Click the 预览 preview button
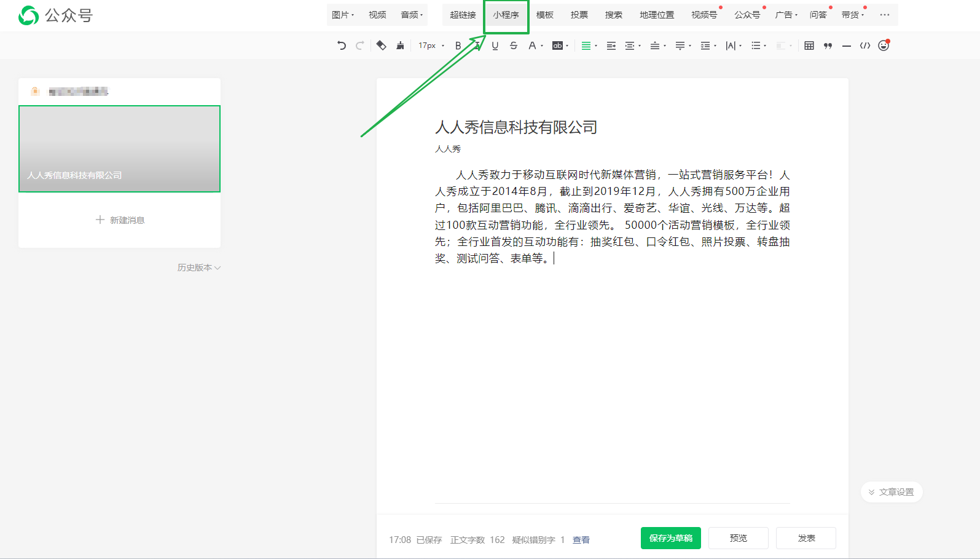This screenshot has width=980, height=559. 739,538
